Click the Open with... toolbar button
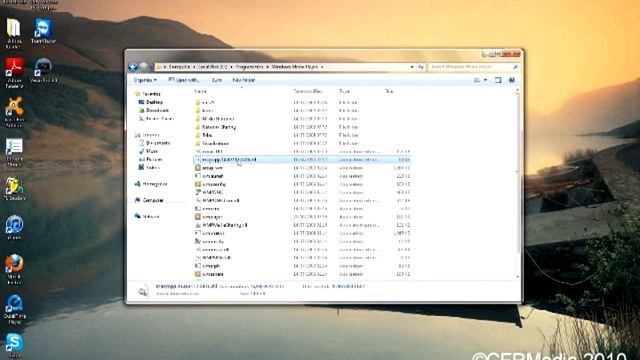The width and height of the screenshot is (640, 360). point(183,80)
